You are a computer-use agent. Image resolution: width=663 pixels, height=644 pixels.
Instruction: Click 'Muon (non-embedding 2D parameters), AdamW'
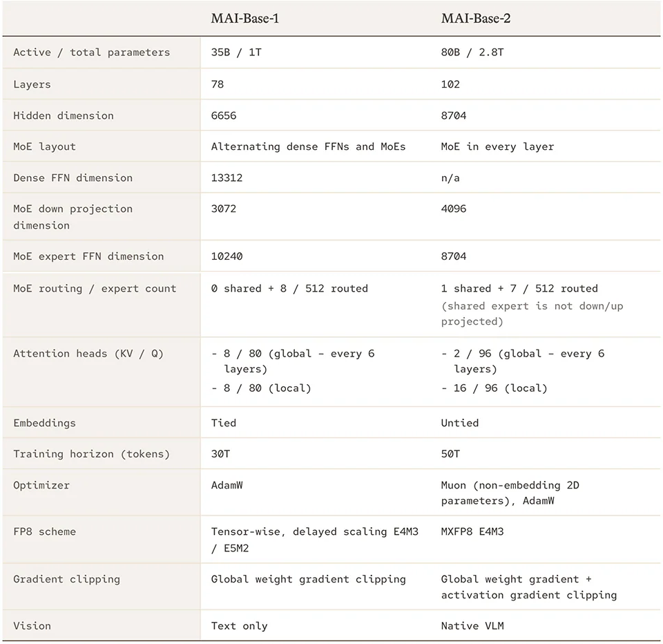coord(510,493)
